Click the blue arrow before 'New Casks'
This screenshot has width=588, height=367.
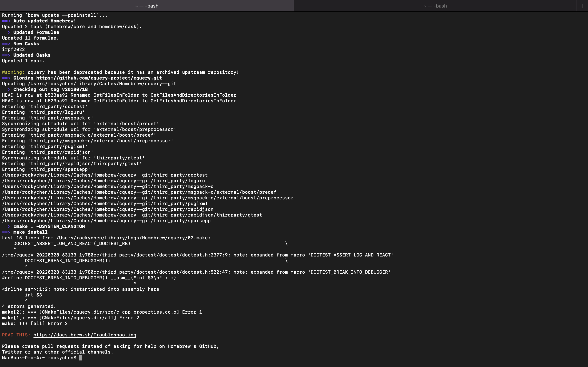6,44
